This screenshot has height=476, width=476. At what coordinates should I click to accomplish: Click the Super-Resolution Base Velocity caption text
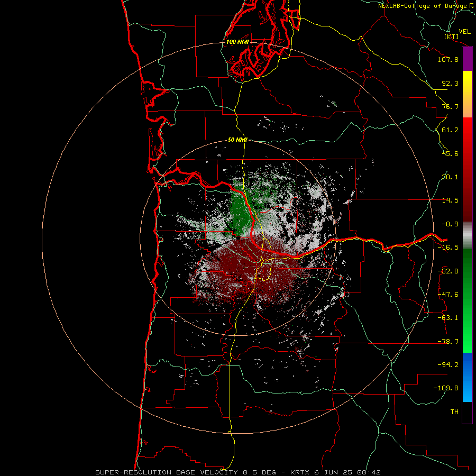237,472
